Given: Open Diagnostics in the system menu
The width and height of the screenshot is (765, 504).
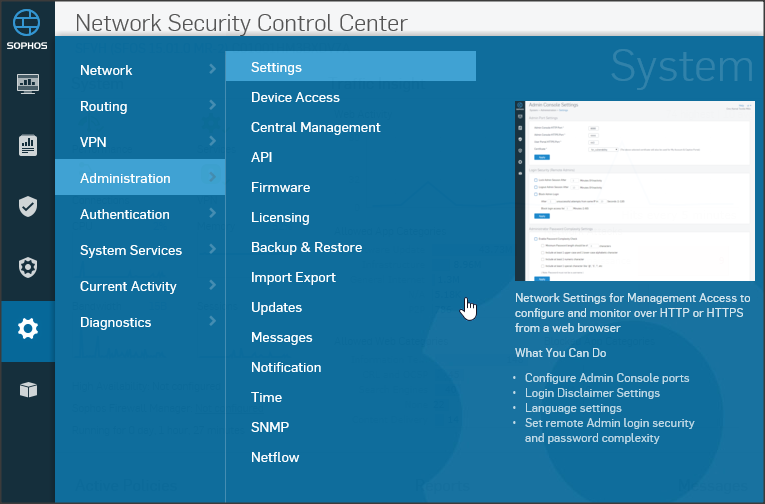Looking at the screenshot, I should pos(116,322).
